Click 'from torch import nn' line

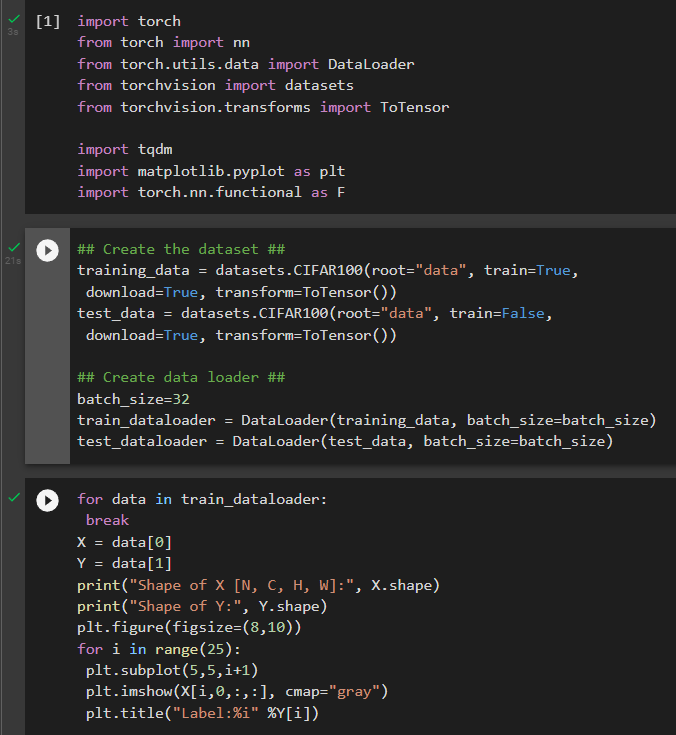pos(164,43)
